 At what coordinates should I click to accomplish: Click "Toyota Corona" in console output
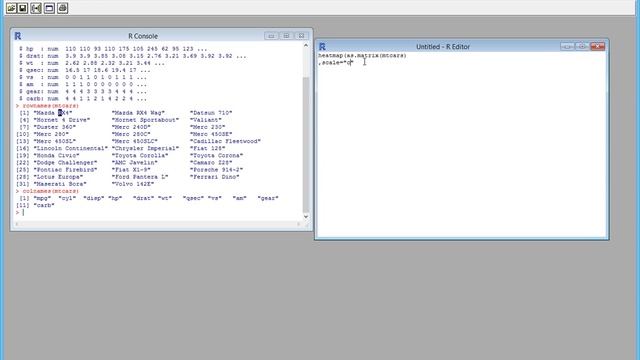[216, 156]
